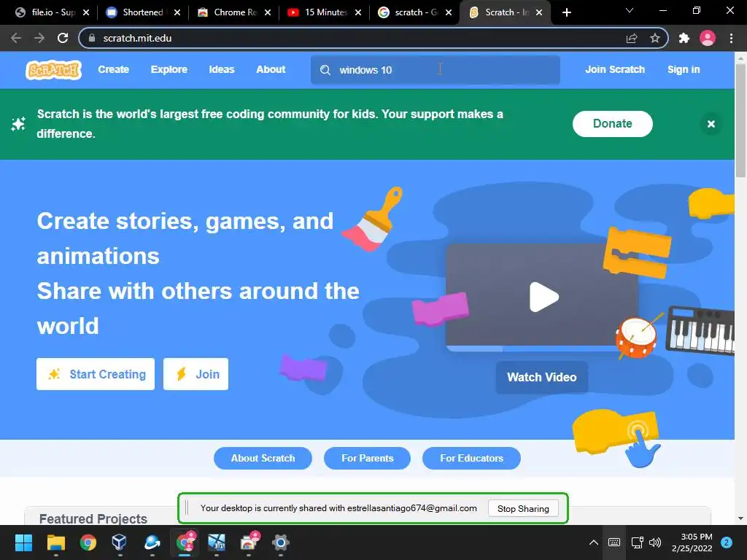Image resolution: width=747 pixels, height=560 pixels.
Task: Click the Donate button
Action: pos(612,124)
